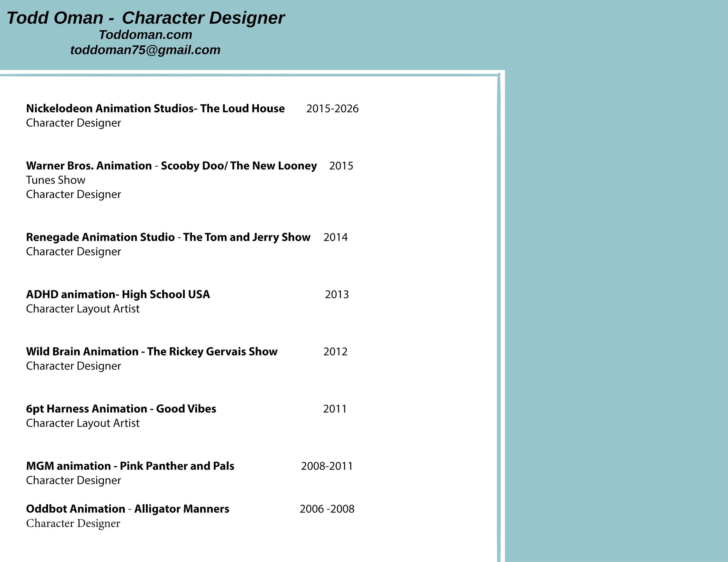Select Wild Brain Animation Rickey Gervais Show heading
Screen dimensions: 728x562
[152, 351]
